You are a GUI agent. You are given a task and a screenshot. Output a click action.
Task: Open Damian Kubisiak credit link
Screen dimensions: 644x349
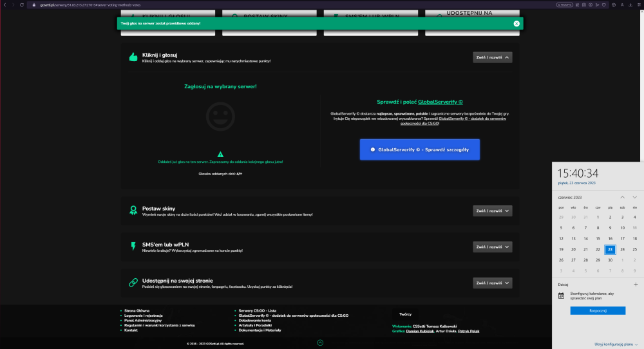point(420,331)
